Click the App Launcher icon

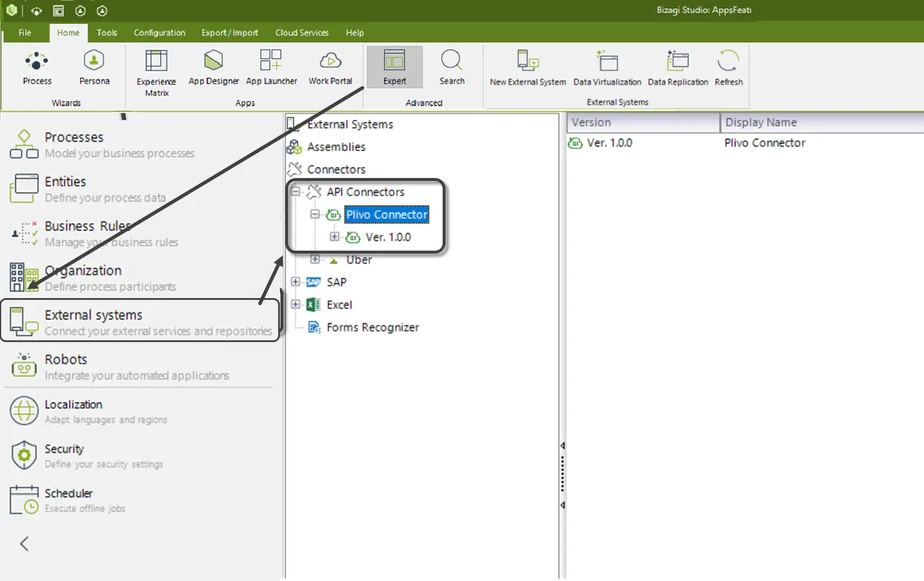[271, 68]
